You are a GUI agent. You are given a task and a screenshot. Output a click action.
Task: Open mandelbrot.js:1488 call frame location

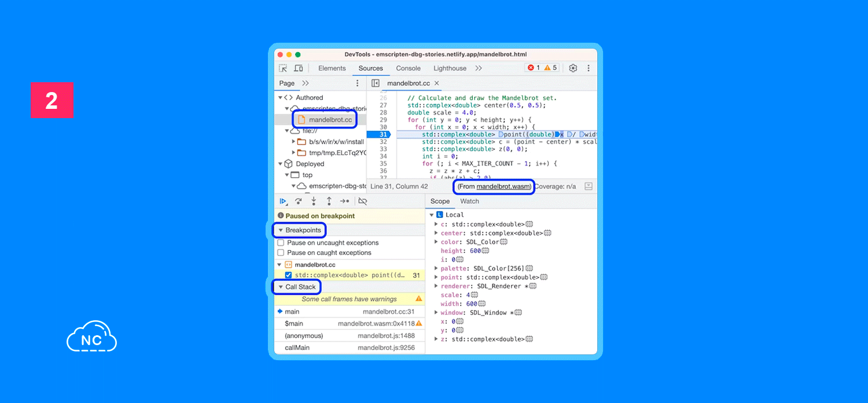click(x=386, y=336)
